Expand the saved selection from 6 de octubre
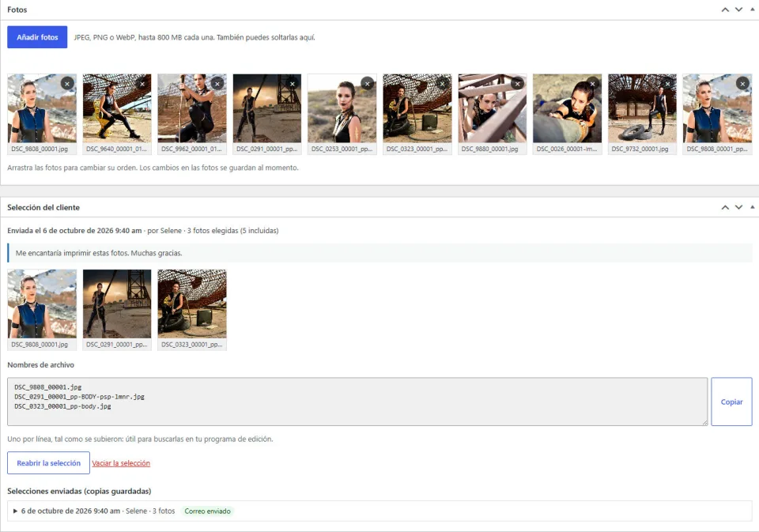This screenshot has width=759, height=532. (16, 511)
